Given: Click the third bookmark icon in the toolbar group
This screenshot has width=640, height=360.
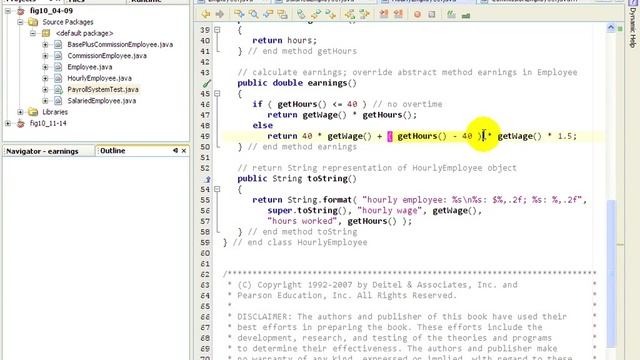Looking at the screenshot, I should pyautogui.click(x=331, y=15).
